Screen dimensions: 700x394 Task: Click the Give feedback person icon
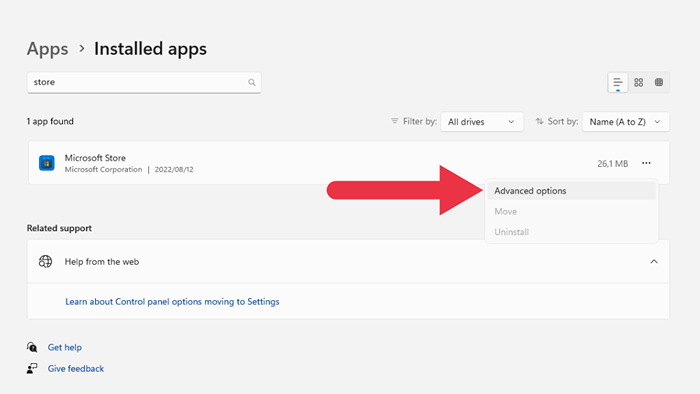pos(32,368)
